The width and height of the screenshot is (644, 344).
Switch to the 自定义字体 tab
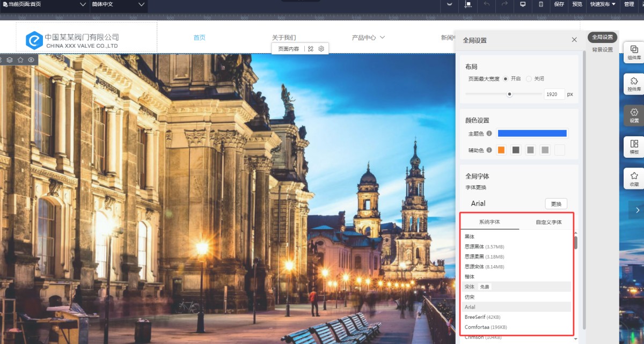click(x=548, y=222)
